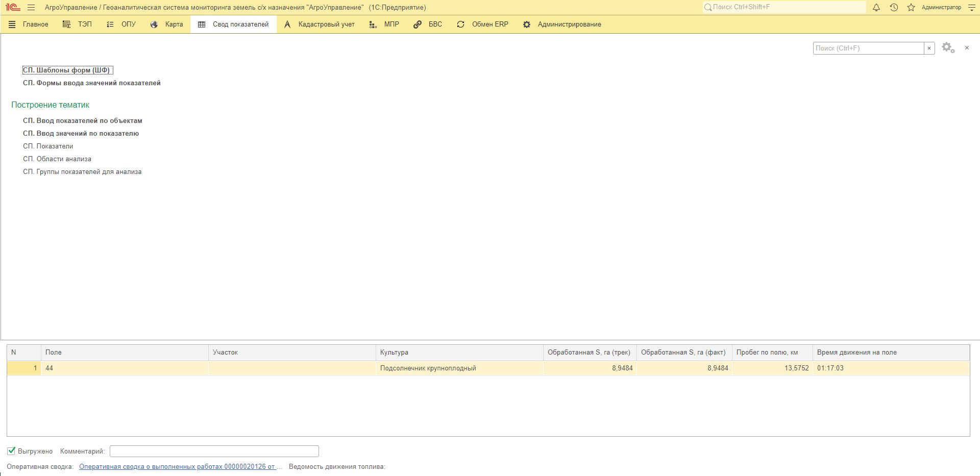Image resolution: width=980 pixels, height=476 pixels.
Task: Click the N column header
Action: pyautogui.click(x=23, y=353)
